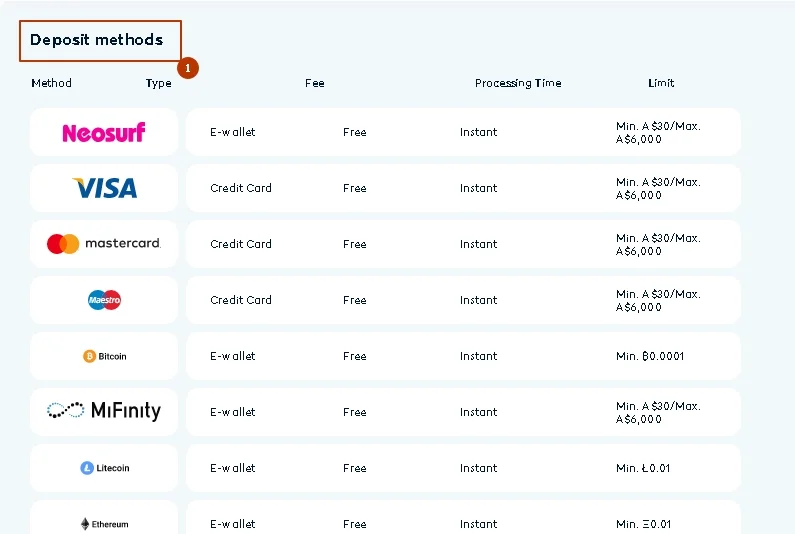Image resolution: width=795 pixels, height=534 pixels.
Task: Click Free in the Maestro row
Action: [x=354, y=300]
